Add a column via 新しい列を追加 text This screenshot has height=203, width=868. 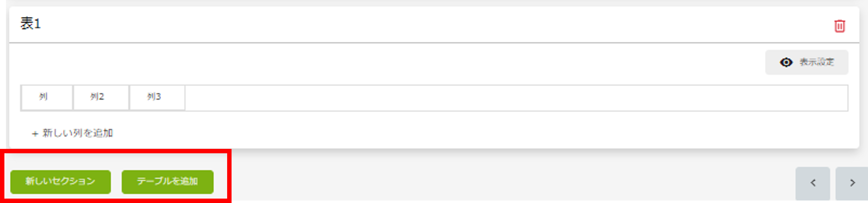(77, 133)
